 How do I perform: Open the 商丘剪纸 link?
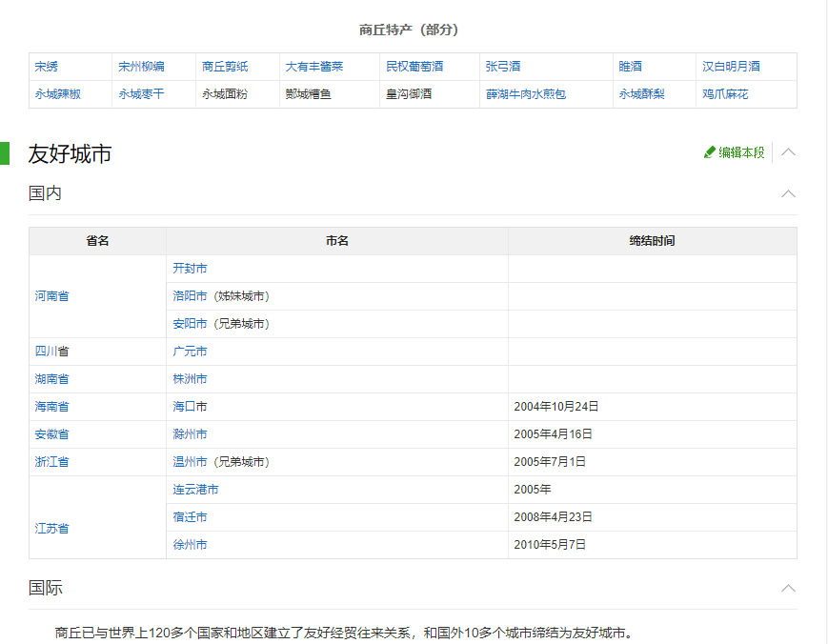click(225, 67)
